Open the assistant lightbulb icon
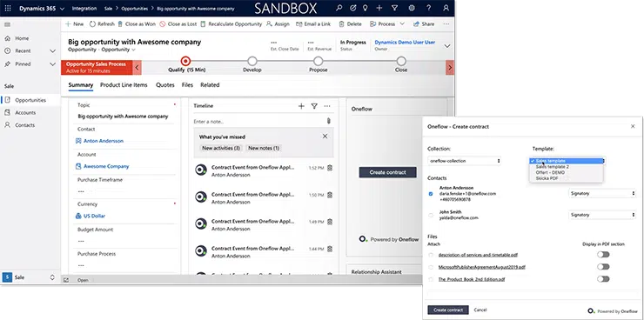 [366, 8]
